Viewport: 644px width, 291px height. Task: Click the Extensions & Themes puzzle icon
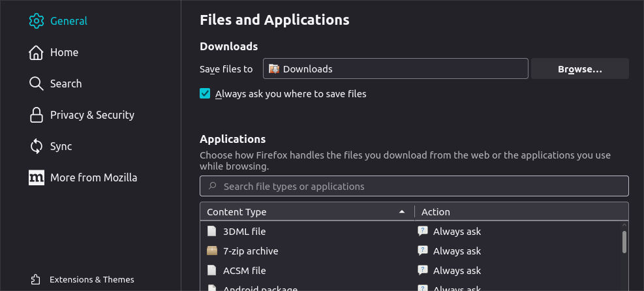coord(37,279)
